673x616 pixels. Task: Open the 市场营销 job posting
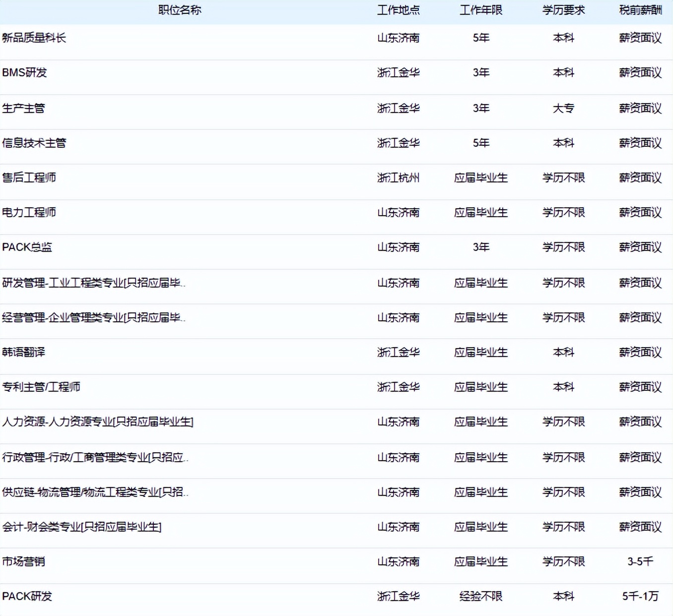(x=24, y=561)
